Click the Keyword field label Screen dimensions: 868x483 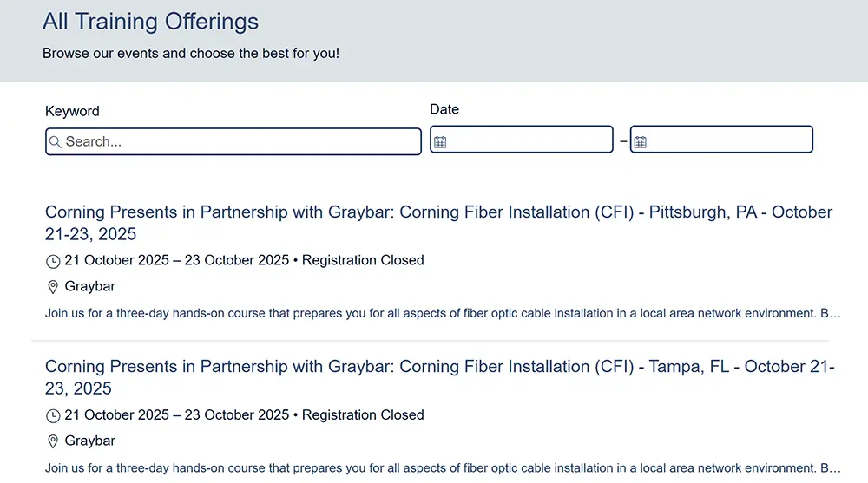(72, 111)
